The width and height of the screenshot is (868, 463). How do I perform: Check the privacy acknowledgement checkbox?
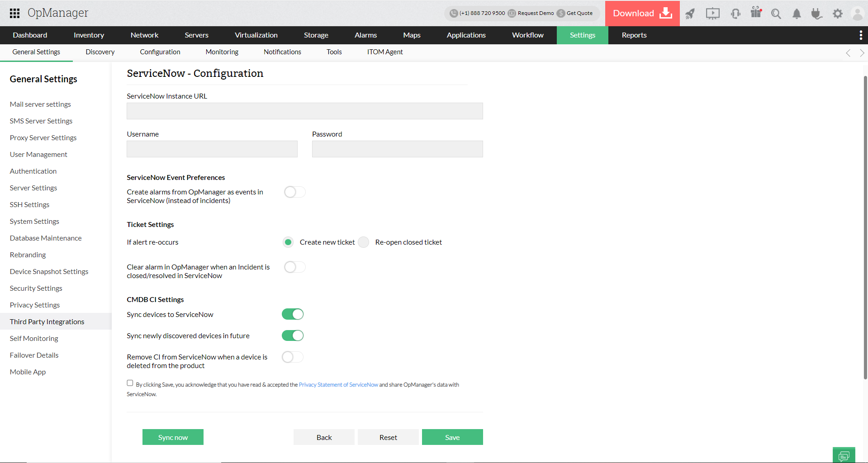pos(130,383)
